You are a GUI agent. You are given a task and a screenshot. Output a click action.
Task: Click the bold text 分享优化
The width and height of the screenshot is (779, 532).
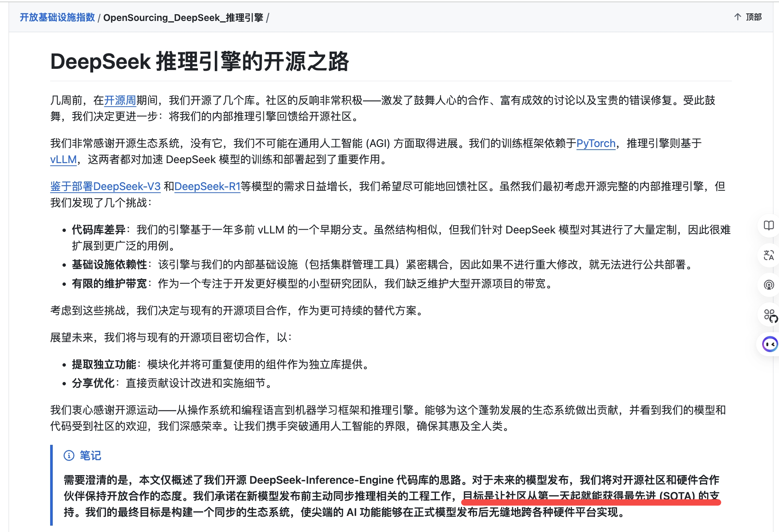tap(93, 383)
